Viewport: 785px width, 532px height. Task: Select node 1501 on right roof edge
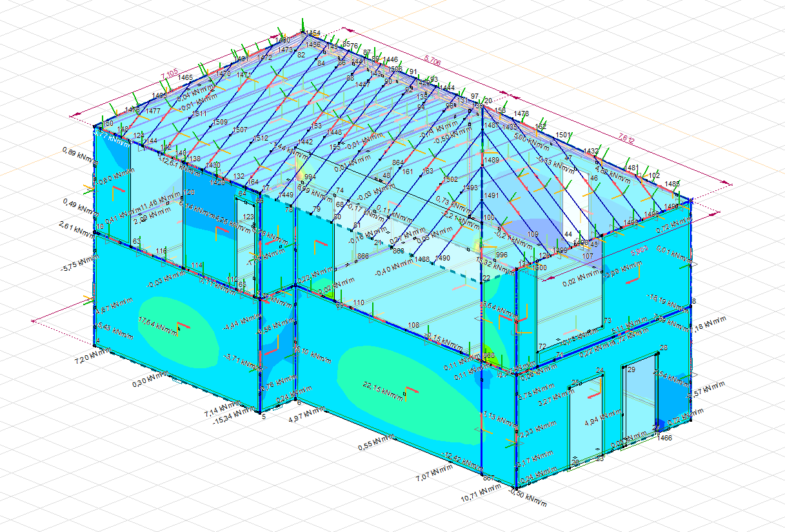pos(563,135)
